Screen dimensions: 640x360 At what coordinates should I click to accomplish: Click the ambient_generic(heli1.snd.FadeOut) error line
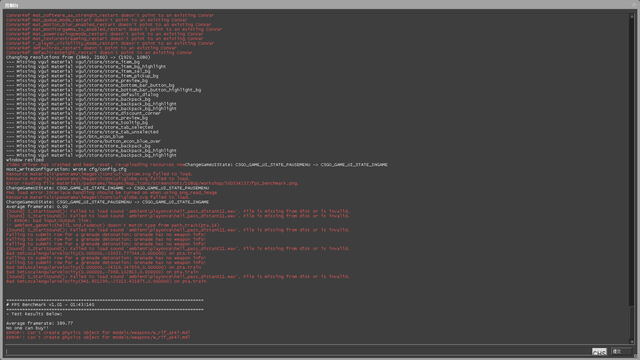click(113, 225)
